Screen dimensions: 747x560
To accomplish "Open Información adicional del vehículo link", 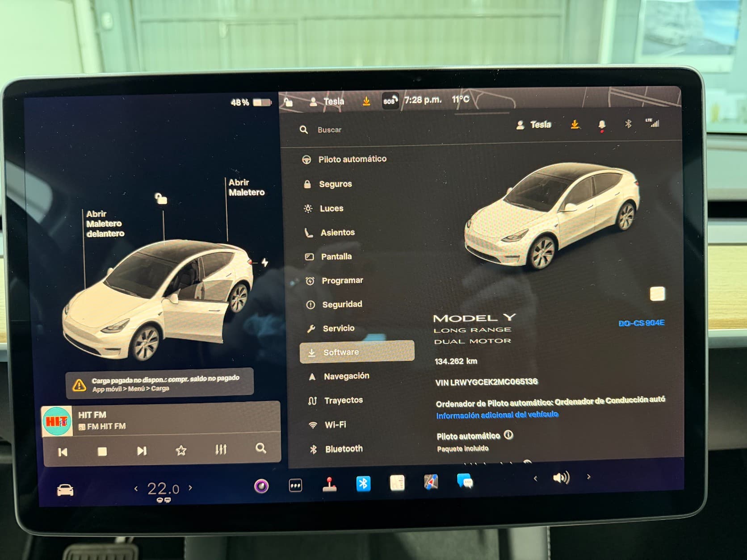I will tap(497, 415).
